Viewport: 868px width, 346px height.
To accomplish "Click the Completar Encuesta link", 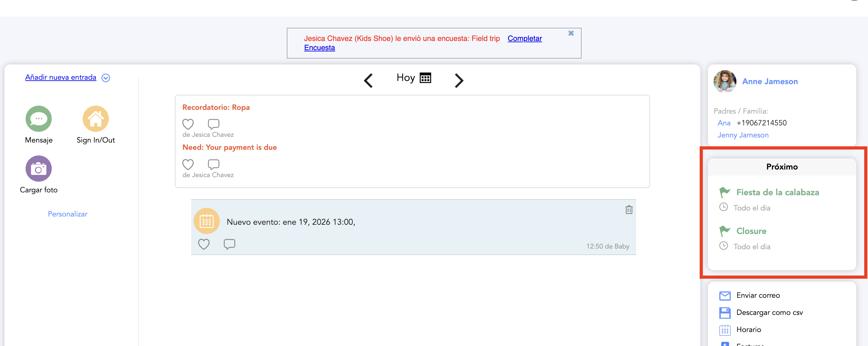I will coord(524,38).
